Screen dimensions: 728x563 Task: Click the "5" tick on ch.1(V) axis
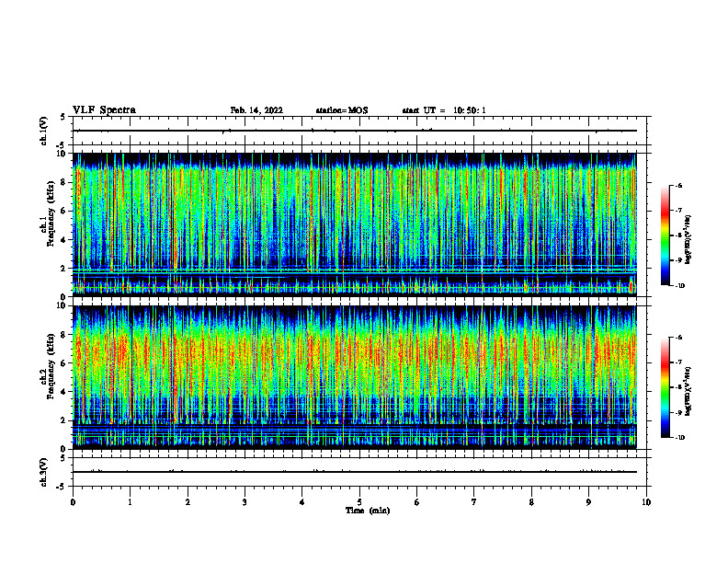tap(64, 117)
